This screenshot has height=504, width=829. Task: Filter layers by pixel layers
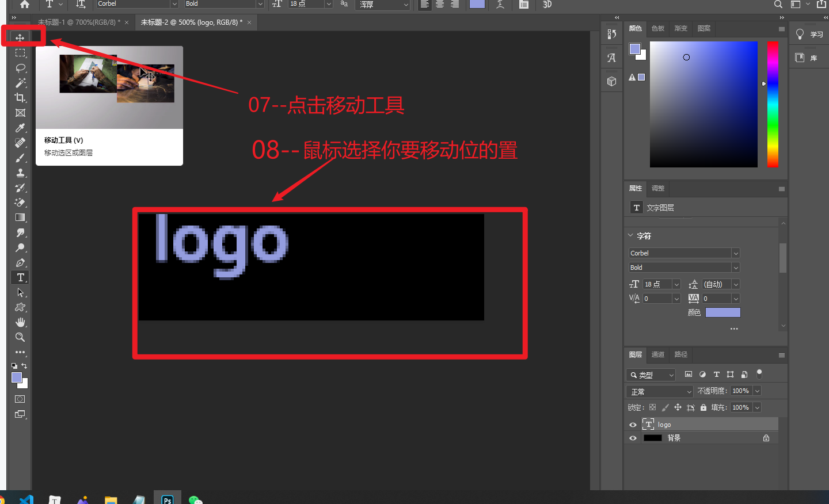[x=689, y=375]
